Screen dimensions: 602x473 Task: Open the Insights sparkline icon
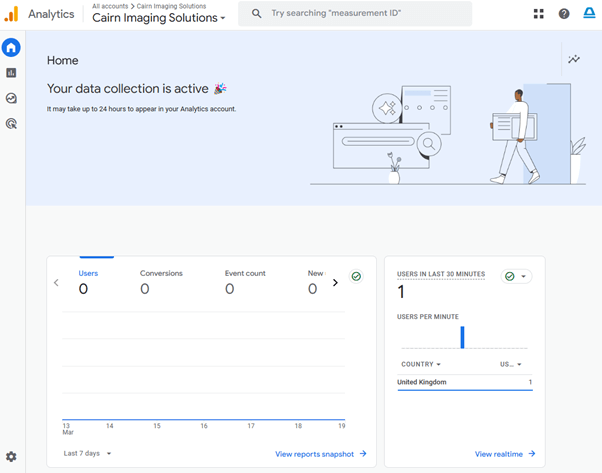[x=574, y=59]
